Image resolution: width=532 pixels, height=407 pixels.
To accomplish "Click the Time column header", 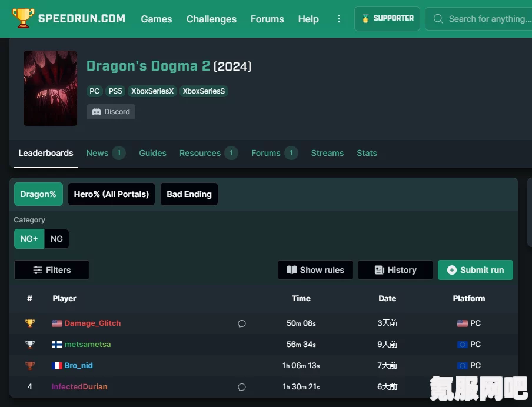I will [301, 298].
